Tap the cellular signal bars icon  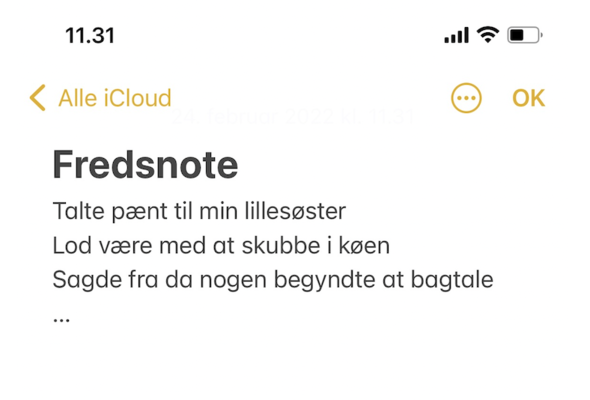[456, 35]
